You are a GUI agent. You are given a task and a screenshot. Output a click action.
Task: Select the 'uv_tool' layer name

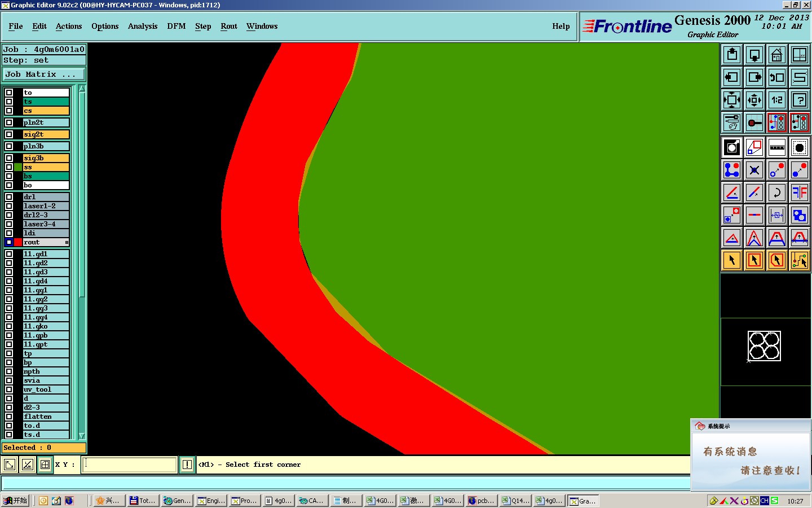point(46,389)
